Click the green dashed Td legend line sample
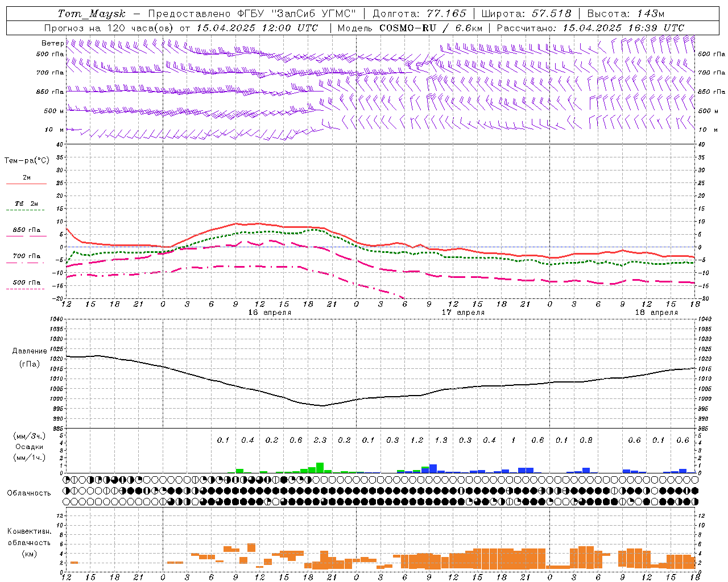Screen dimensions: 728x582 pos(26,210)
